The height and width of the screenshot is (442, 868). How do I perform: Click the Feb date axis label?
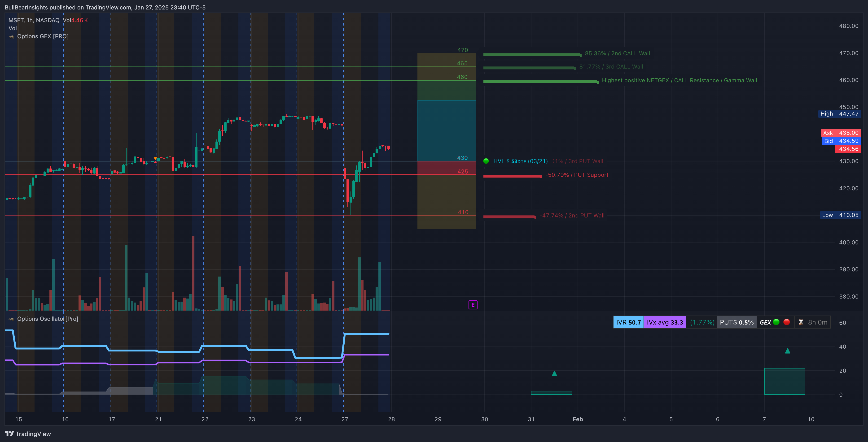[578, 419]
